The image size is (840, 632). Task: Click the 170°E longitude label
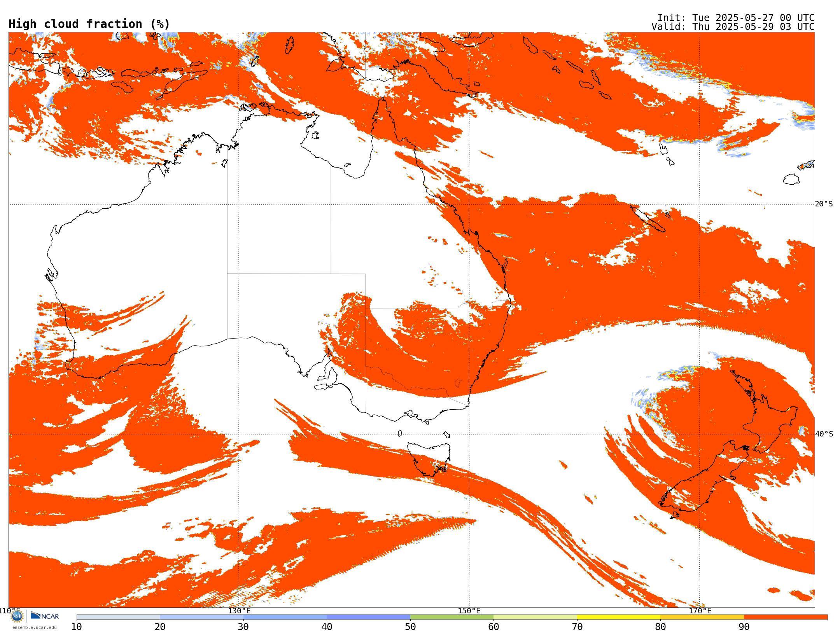coord(700,611)
